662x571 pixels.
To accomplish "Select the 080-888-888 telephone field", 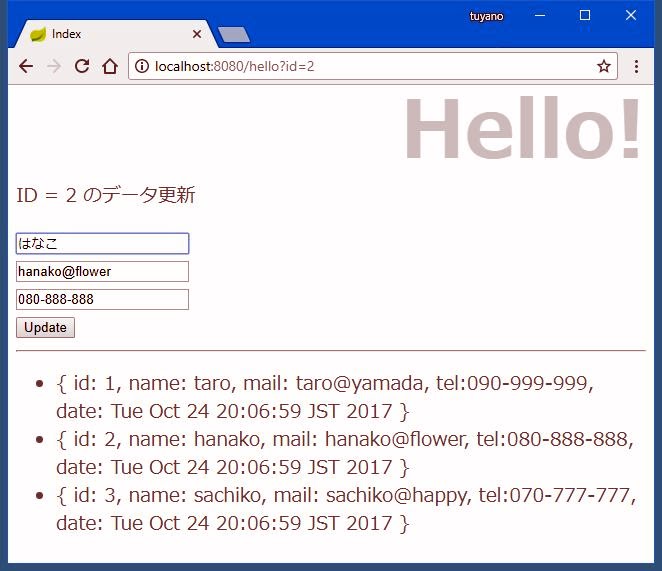I will [102, 300].
